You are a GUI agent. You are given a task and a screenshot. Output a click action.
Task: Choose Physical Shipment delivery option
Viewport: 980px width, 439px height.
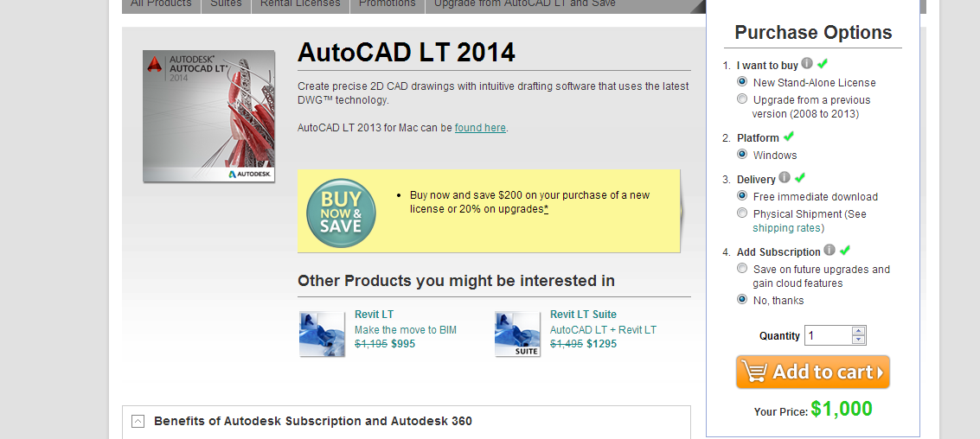pyautogui.click(x=742, y=213)
